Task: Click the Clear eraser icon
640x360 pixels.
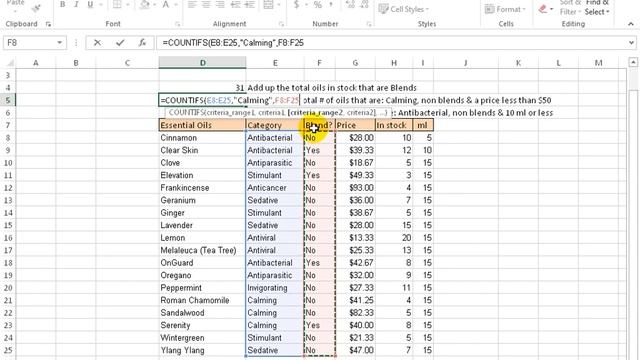Action: tap(542, 9)
